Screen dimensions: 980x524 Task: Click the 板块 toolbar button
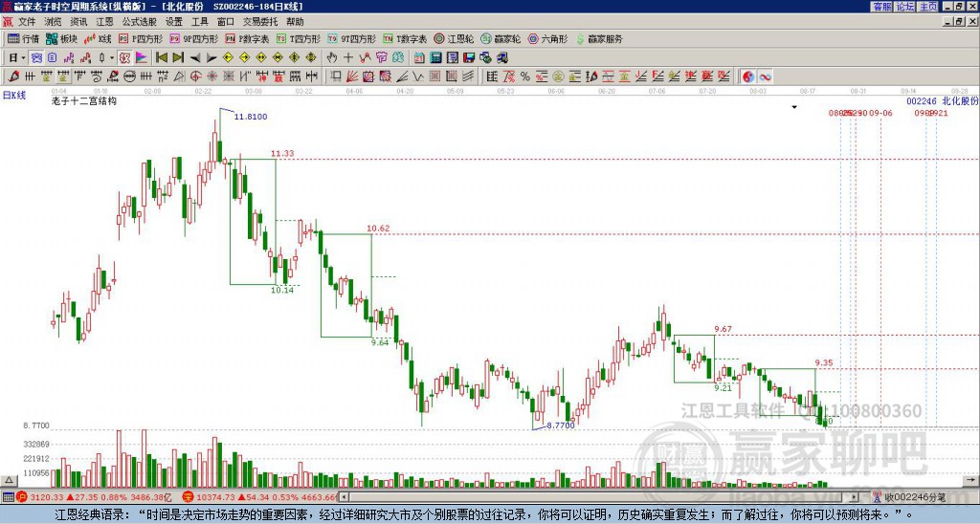(61, 38)
